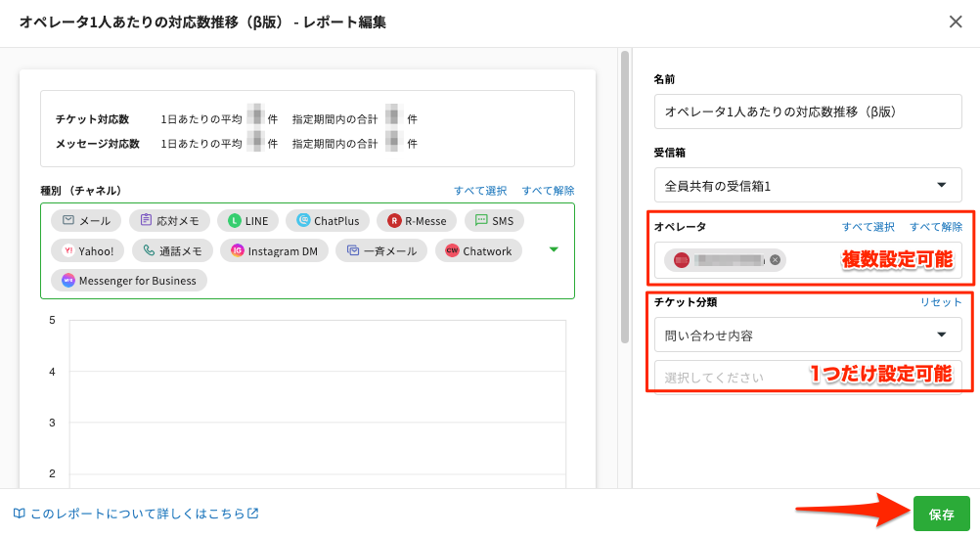Viewport: 980px width, 537px height.
Task: Click the 通話メモ phone icon
Action: click(x=149, y=251)
